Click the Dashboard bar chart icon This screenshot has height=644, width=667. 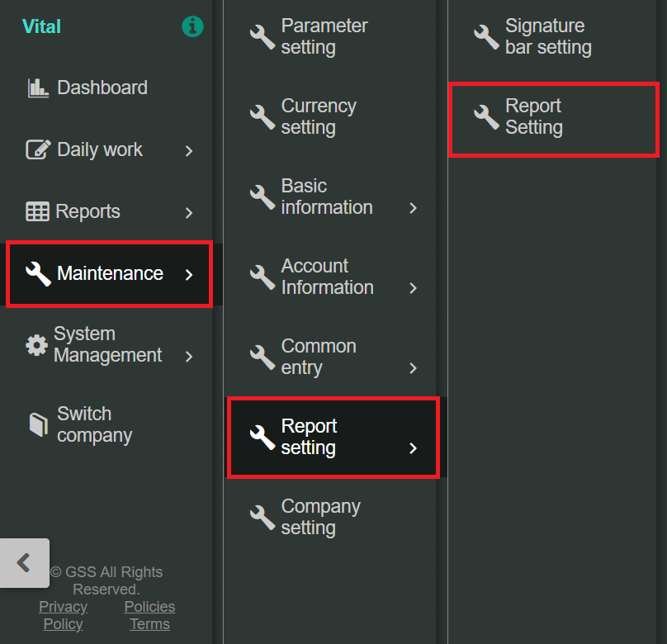(x=38, y=88)
